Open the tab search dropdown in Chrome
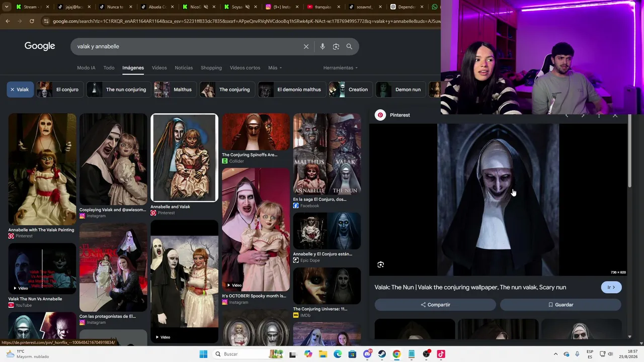644x362 pixels. click(x=7, y=7)
